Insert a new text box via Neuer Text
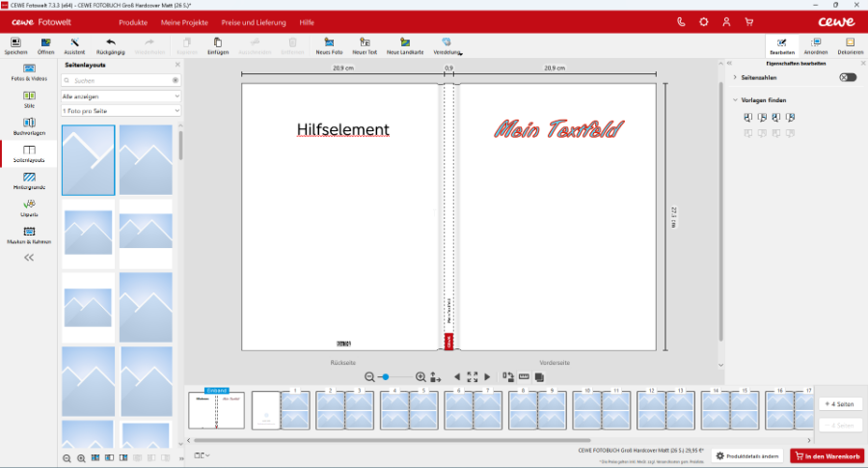 tap(365, 43)
